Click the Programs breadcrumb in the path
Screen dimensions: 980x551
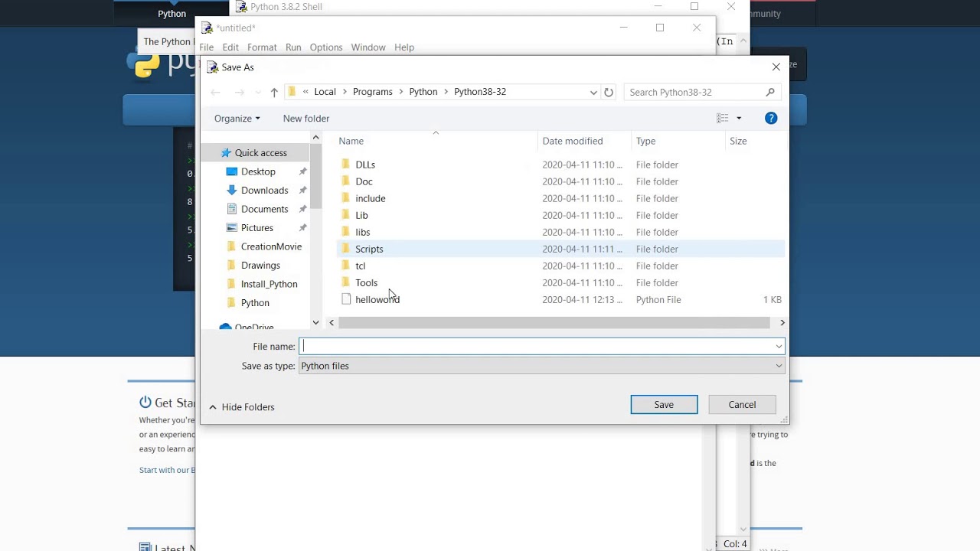click(x=373, y=92)
